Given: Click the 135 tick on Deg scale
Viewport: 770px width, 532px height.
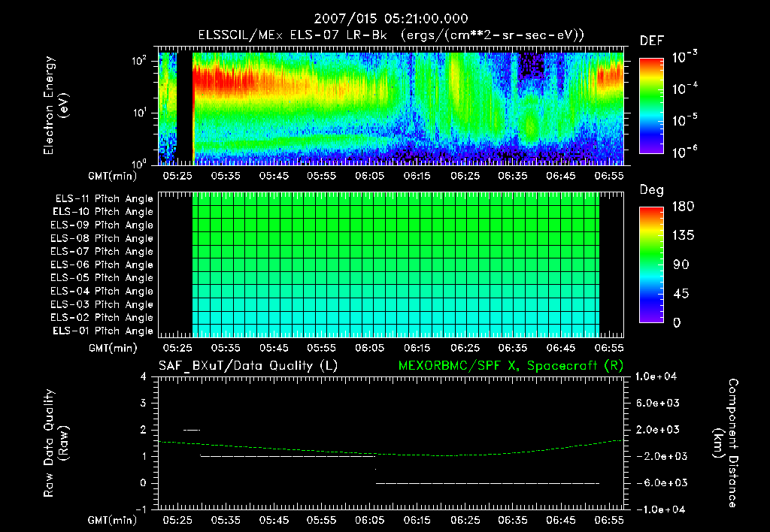Looking at the screenshot, I should [x=683, y=236].
